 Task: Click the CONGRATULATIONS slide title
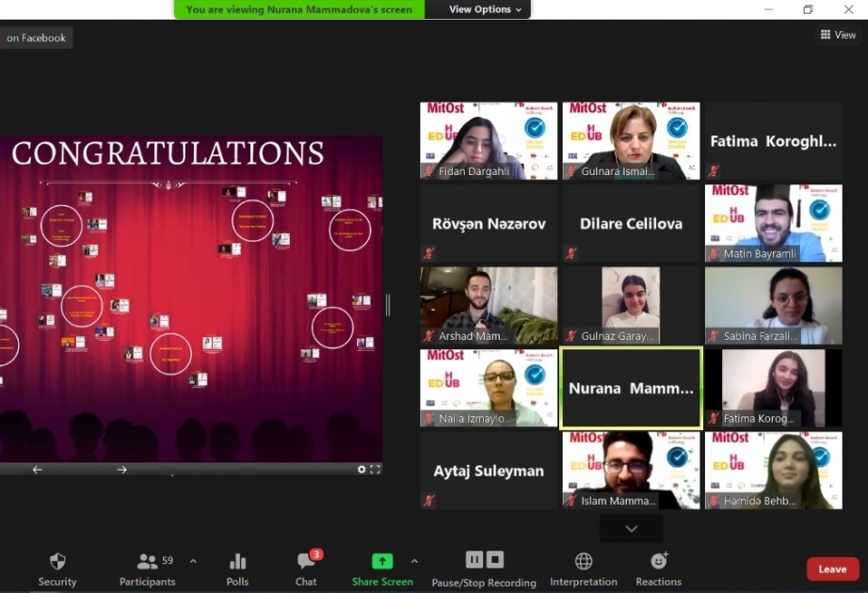click(168, 153)
